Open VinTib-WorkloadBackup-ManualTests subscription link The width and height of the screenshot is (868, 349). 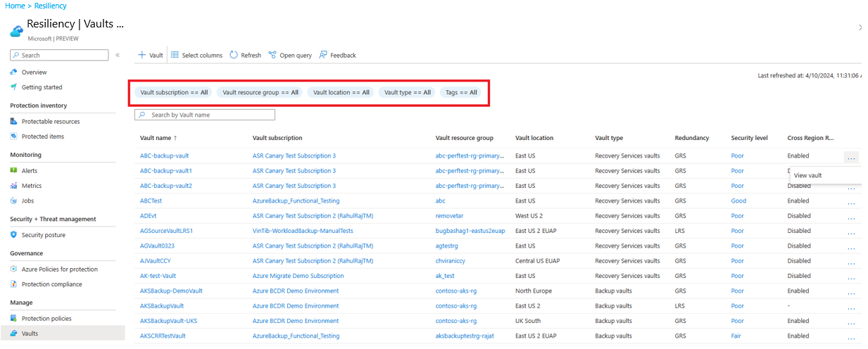tap(303, 231)
